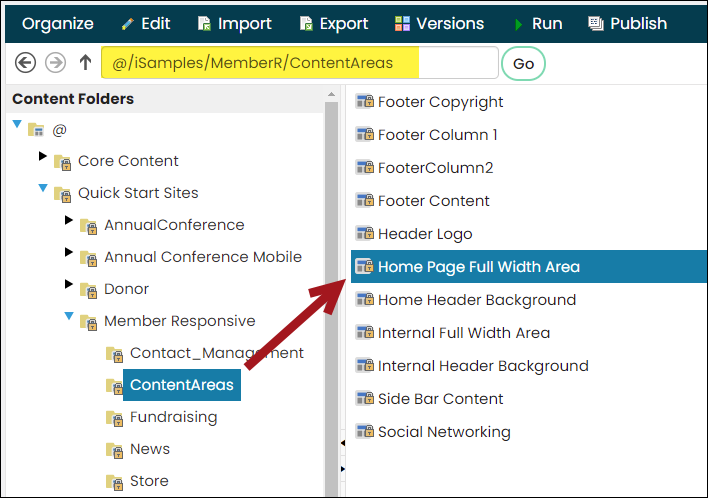Select the @ root folder icon
708x498 pixels.
coord(36,130)
